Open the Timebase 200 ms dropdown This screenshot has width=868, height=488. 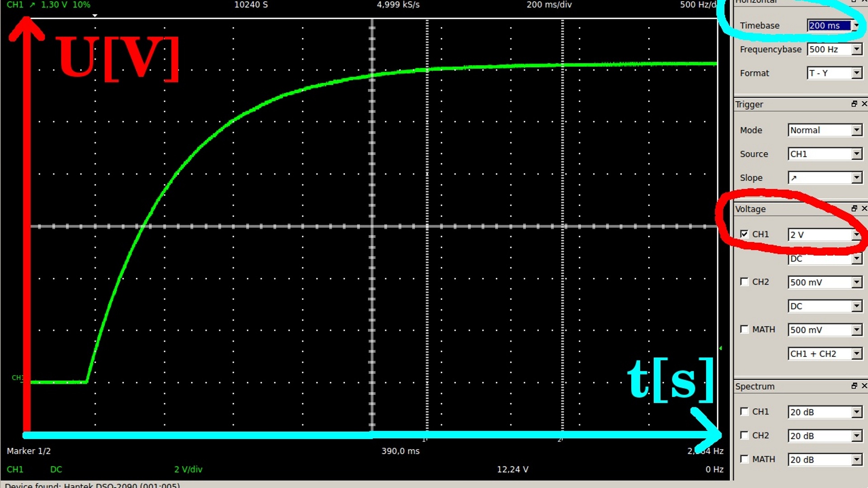pos(856,26)
